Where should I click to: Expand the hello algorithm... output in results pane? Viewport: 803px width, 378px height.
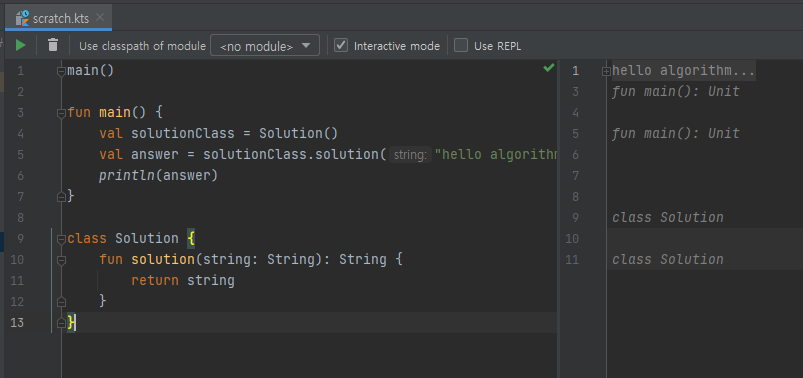pyautogui.click(x=606, y=71)
